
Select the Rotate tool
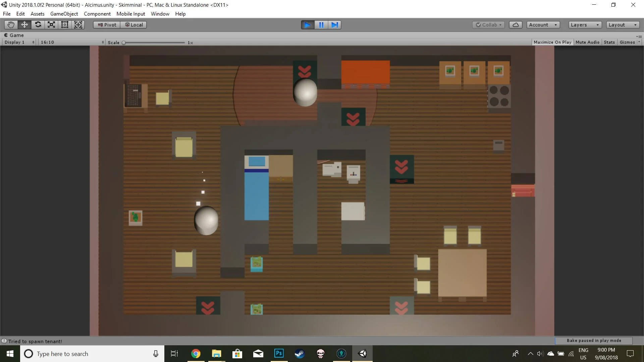38,25
